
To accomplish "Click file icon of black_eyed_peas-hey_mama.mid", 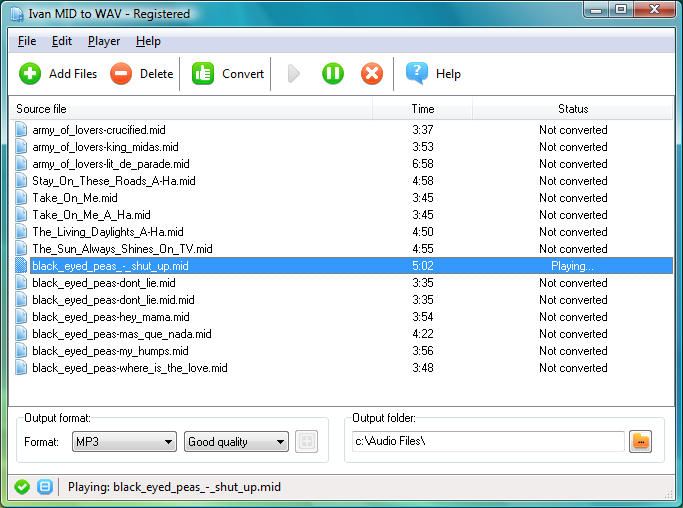I will click(21, 317).
